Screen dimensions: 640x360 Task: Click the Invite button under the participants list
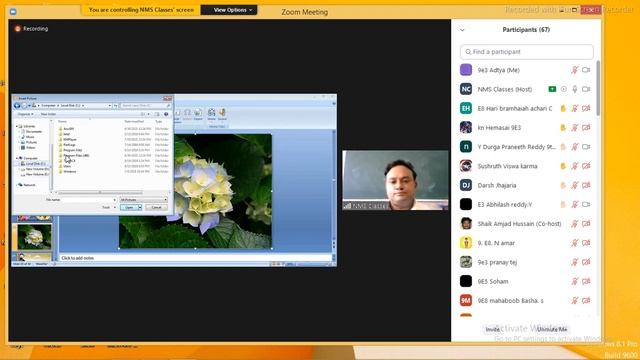tap(492, 329)
